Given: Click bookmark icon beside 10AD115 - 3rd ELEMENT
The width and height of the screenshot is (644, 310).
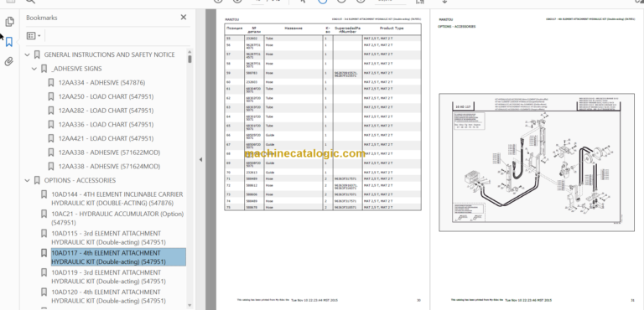Looking at the screenshot, I should coord(44,233).
